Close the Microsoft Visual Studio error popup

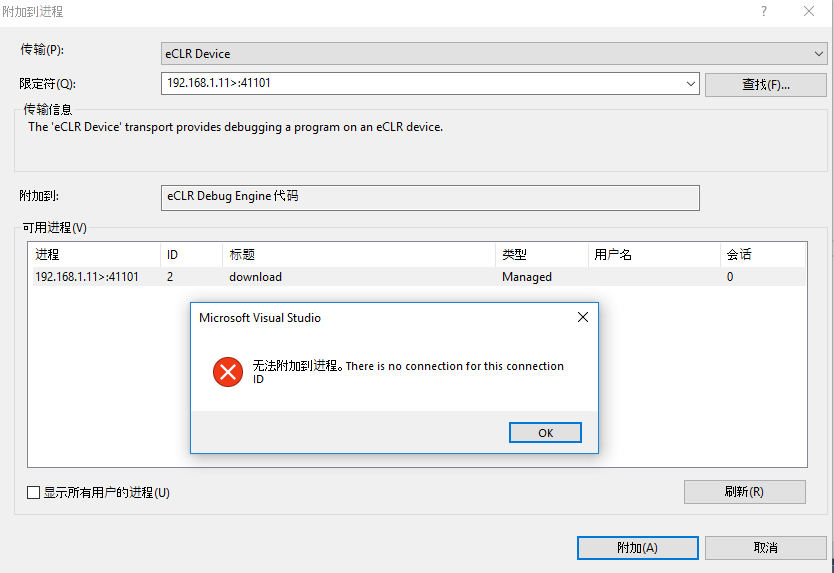tap(583, 317)
